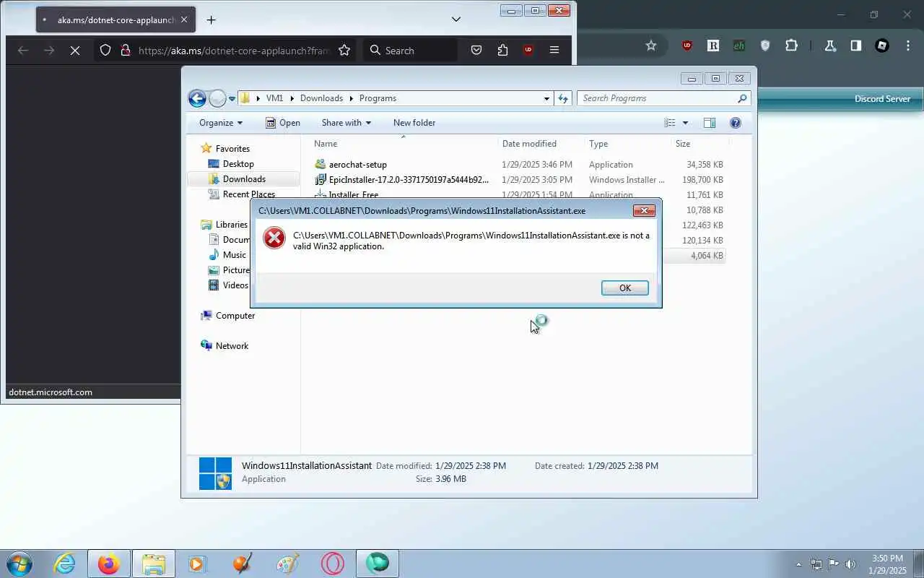Image resolution: width=924 pixels, height=578 pixels.
Task: Close the Win32 error dialog
Action: [644, 211]
